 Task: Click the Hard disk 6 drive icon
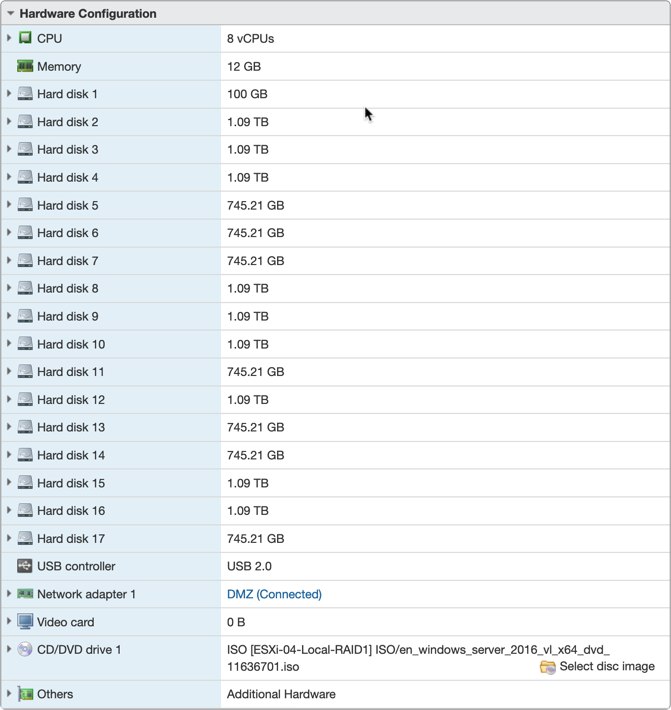[25, 233]
